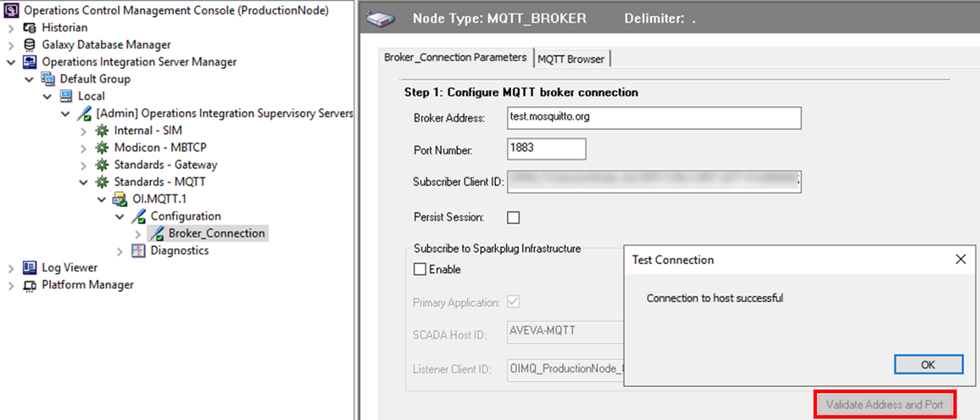This screenshot has width=980, height=420.
Task: Click the Operations Integration Server Manager icon
Action: coord(29,62)
